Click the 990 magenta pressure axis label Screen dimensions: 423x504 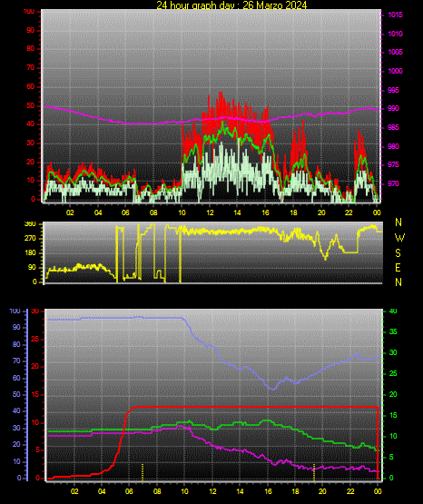point(393,108)
